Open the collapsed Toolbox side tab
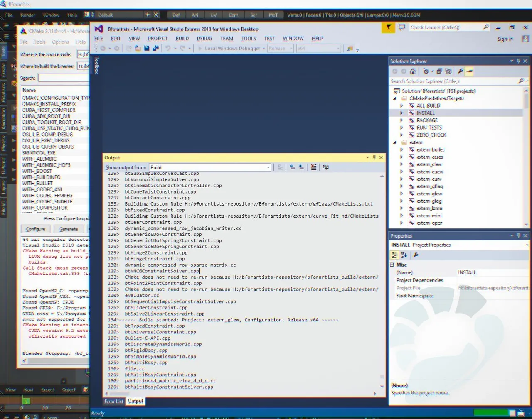532x419 pixels. click(97, 65)
